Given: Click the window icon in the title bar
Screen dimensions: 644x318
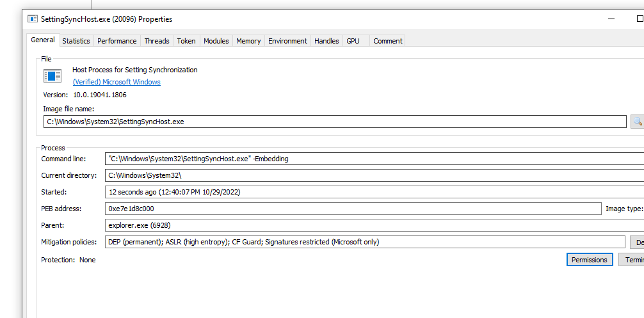Looking at the screenshot, I should point(33,19).
